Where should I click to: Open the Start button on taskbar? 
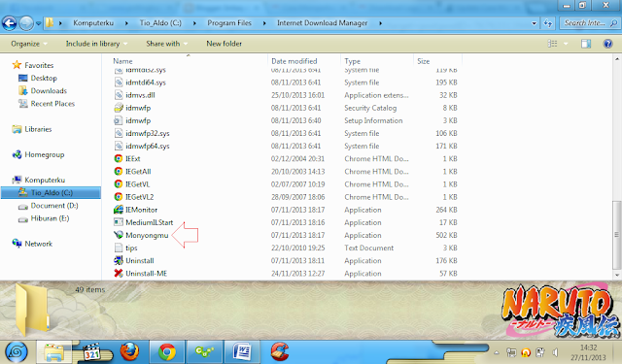[x=16, y=351]
